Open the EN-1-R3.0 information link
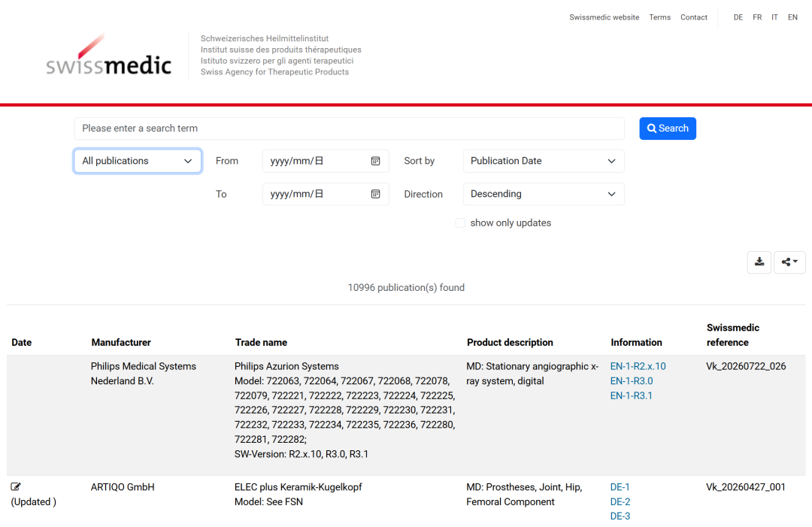This screenshot has height=527, width=812. point(632,381)
